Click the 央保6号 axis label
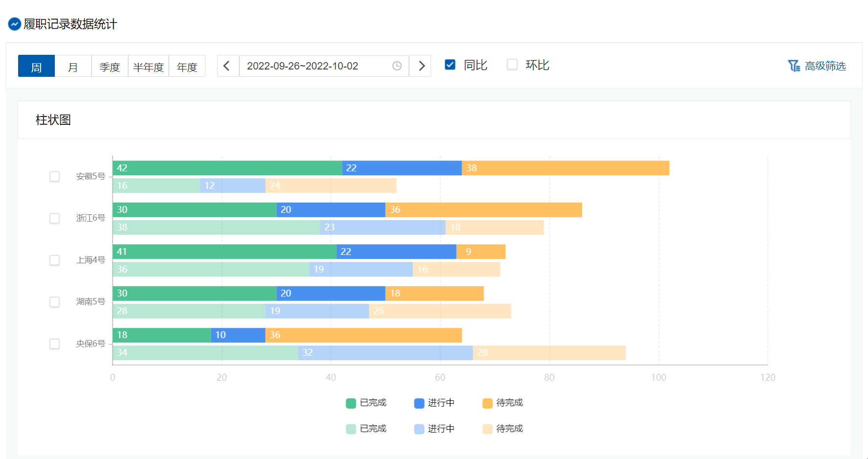 pos(91,344)
